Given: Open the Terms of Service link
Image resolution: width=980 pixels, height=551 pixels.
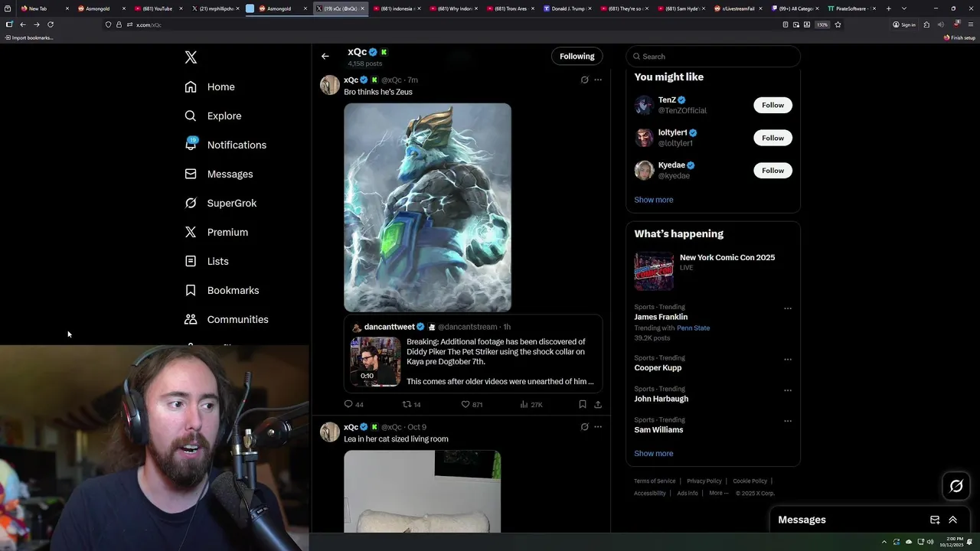Looking at the screenshot, I should [x=655, y=481].
